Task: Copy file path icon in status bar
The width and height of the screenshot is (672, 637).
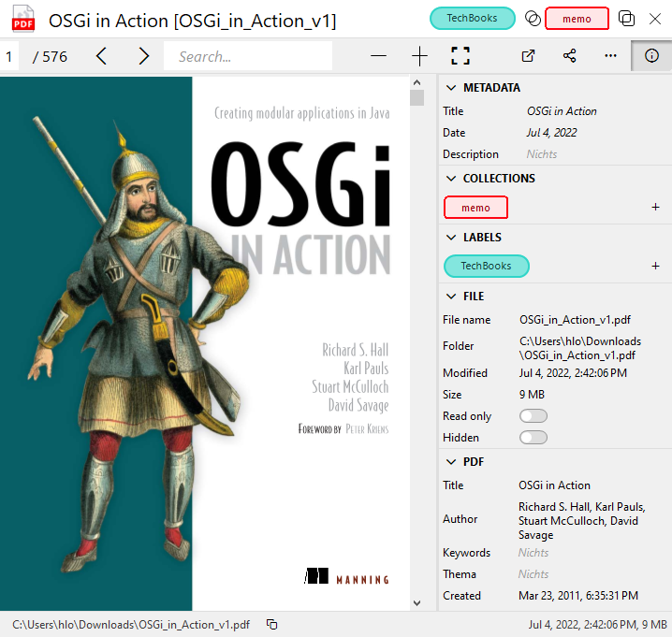Action: click(x=271, y=625)
